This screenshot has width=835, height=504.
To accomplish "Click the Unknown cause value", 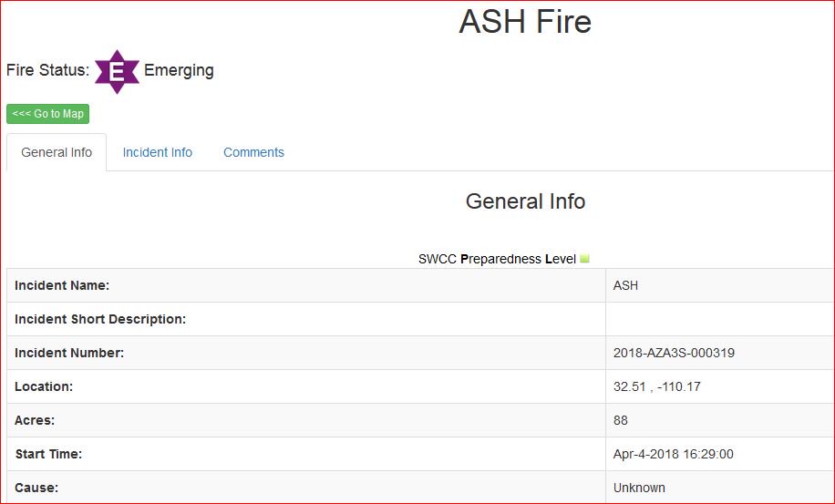I will pos(639,488).
